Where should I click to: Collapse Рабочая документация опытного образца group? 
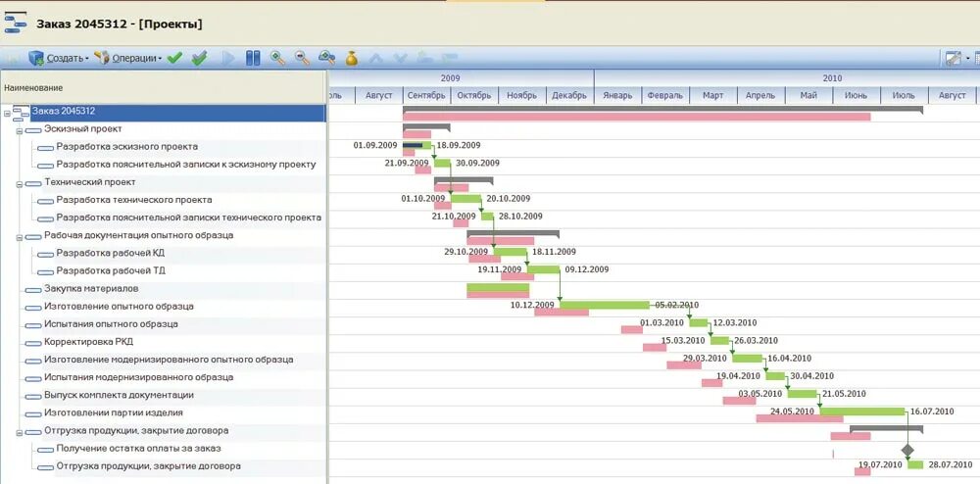(x=20, y=238)
